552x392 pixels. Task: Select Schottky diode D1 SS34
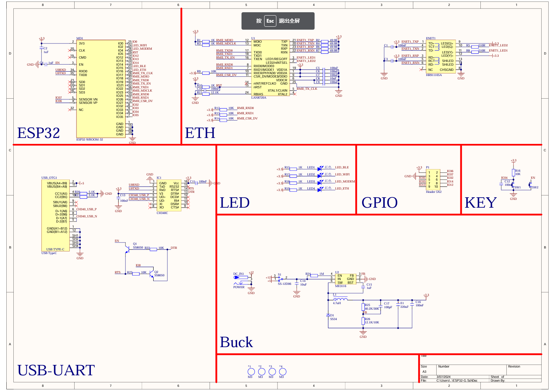pos(328,315)
